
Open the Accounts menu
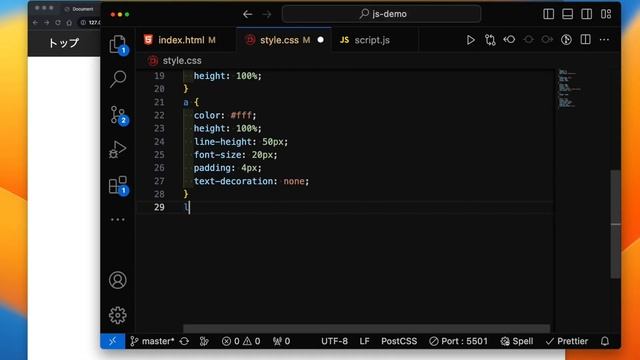coord(118,280)
